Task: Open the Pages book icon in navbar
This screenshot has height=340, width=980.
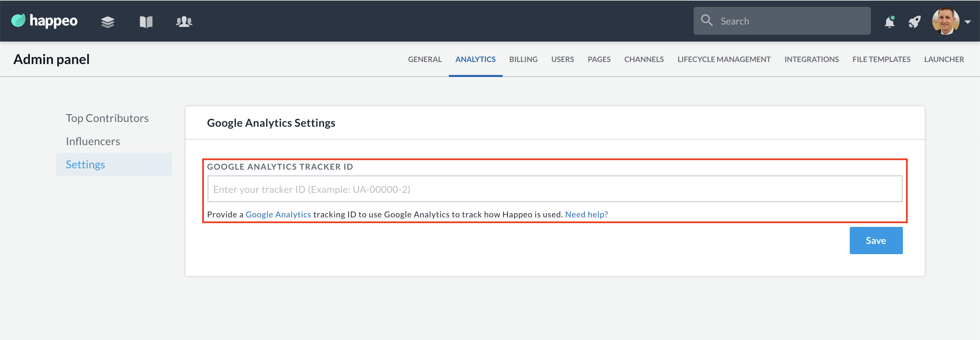Action: coord(146,22)
